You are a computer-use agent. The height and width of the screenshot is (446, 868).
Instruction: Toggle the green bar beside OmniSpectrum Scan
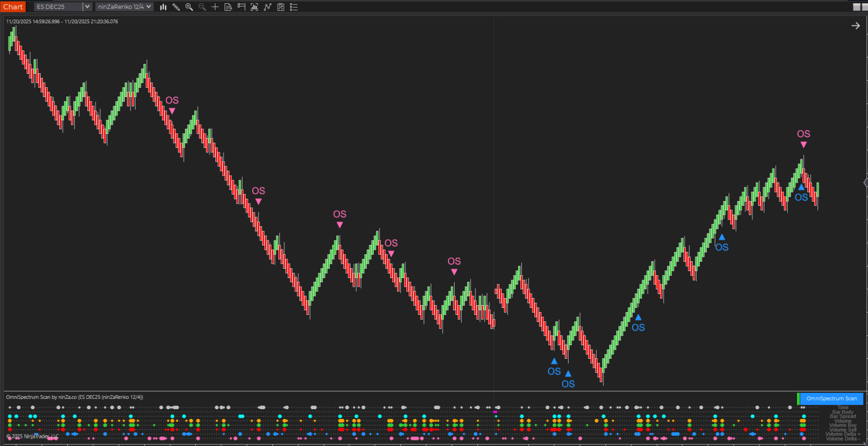click(x=798, y=398)
